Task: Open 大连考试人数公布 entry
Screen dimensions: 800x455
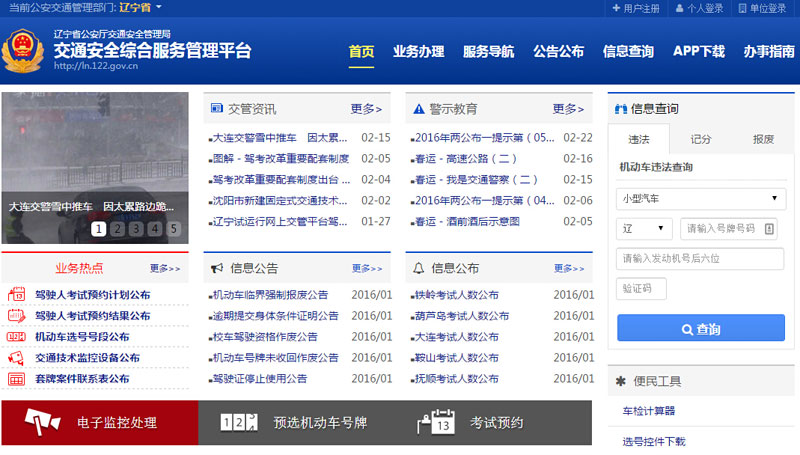Action: point(457,337)
